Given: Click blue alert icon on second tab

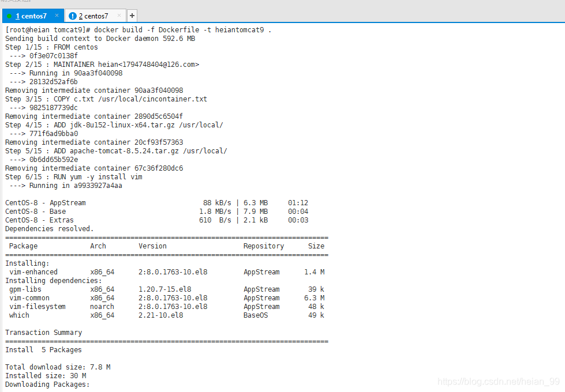Looking at the screenshot, I should click(x=72, y=16).
